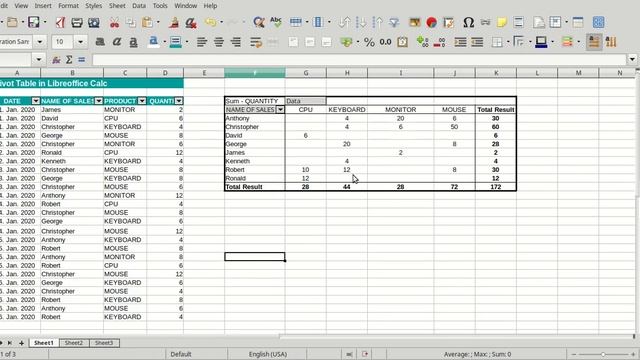640x360 pixels.
Task: Format cell as date
Action: tap(402, 42)
